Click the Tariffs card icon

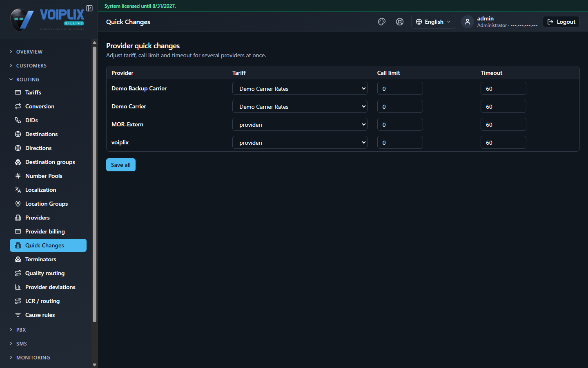(18, 92)
